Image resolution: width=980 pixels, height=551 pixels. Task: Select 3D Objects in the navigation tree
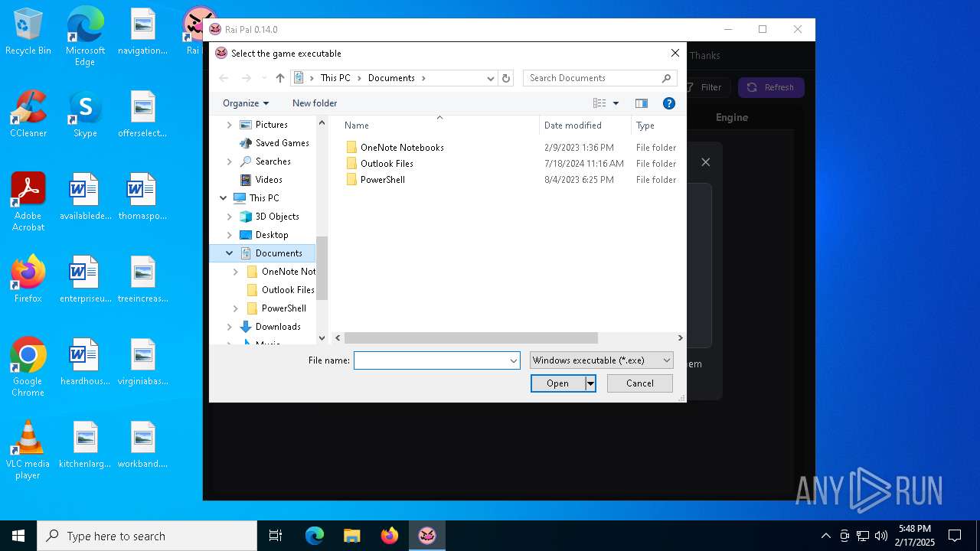pyautogui.click(x=277, y=217)
